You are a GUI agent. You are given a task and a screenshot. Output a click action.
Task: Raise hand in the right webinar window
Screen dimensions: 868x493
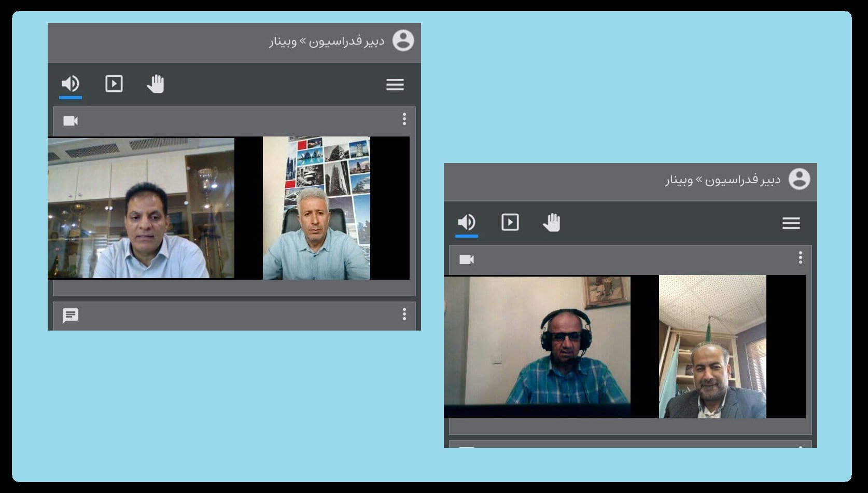(x=551, y=222)
